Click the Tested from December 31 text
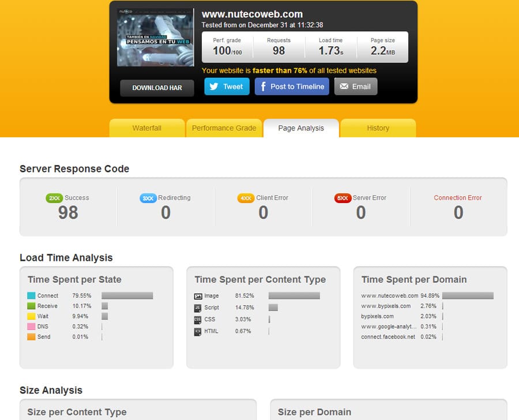 point(262,25)
